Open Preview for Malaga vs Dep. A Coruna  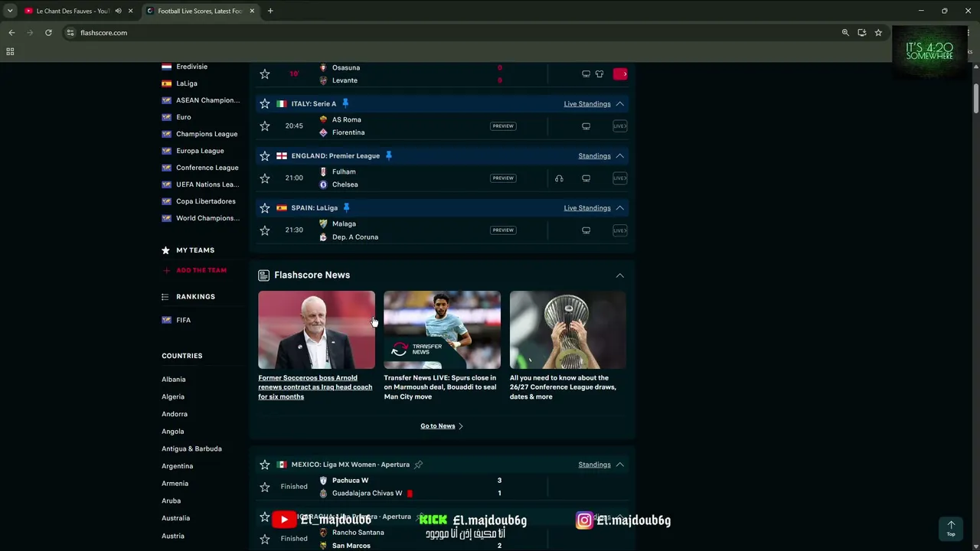503,230
